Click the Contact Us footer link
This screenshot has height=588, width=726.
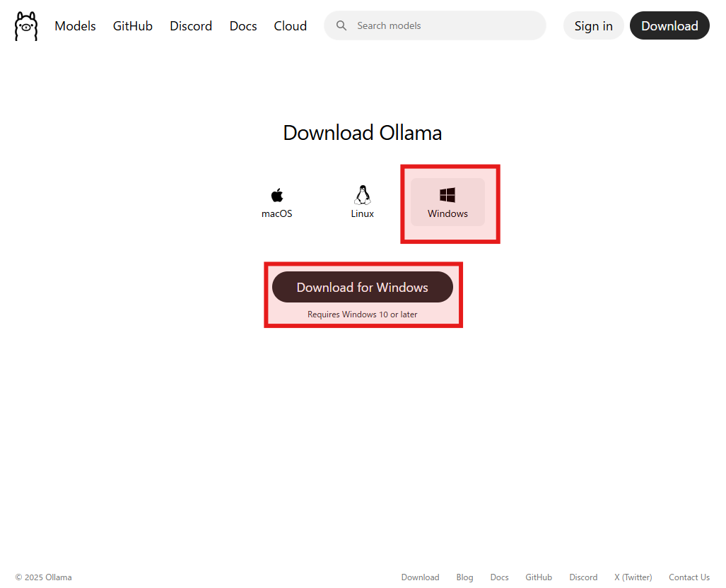[689, 577]
